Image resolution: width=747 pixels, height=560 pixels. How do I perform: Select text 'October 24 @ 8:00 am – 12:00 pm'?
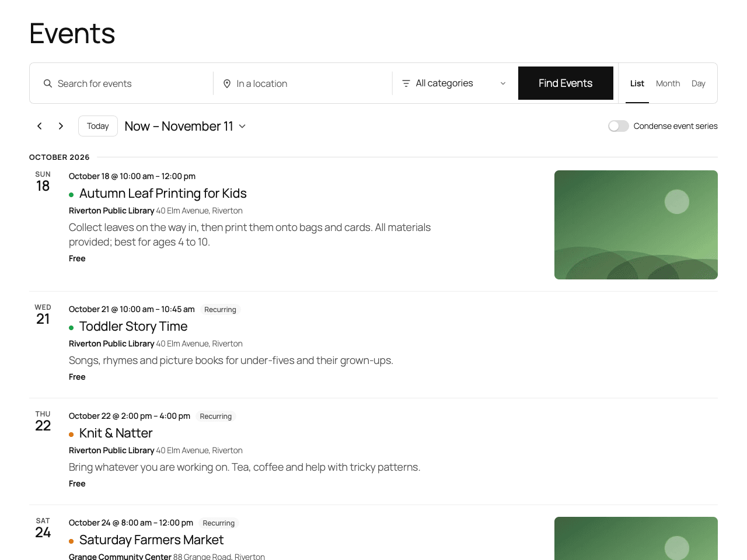[131, 523]
